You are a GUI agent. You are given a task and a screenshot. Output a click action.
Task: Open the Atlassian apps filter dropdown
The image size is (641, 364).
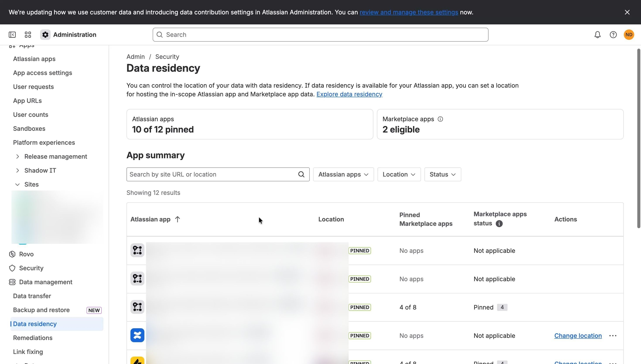(x=343, y=174)
